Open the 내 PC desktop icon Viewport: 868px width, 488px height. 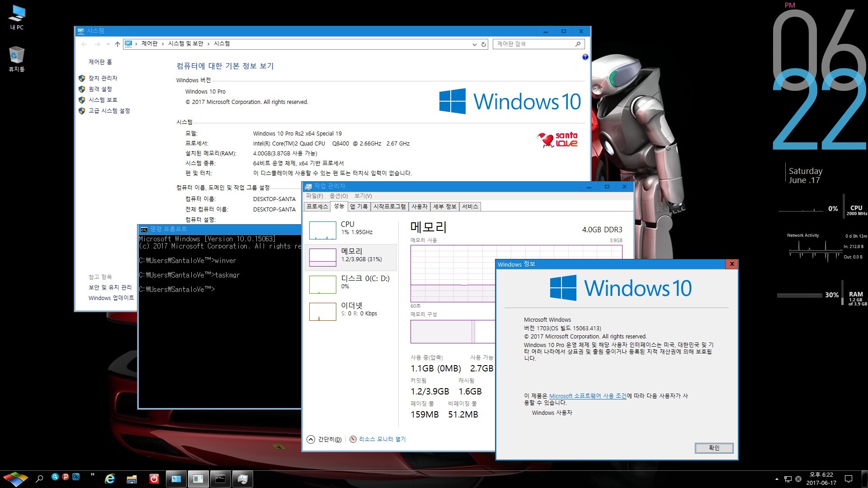17,17
